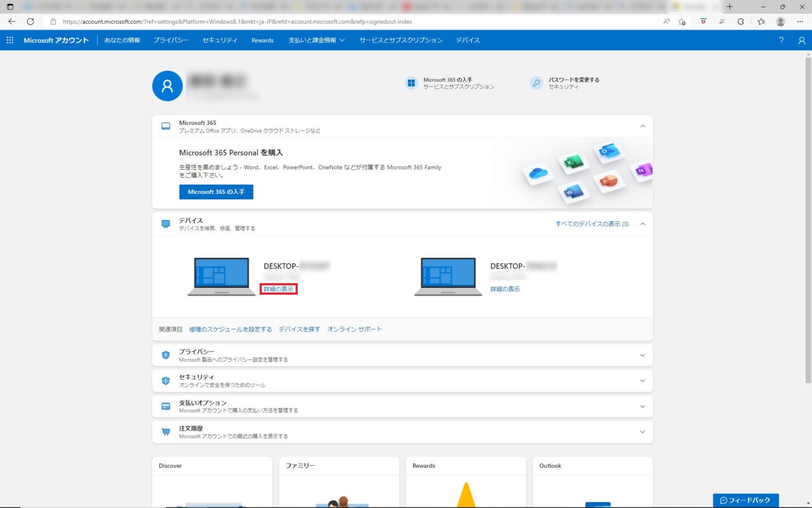Click 詳細の表示 for second DESKTOP device

(x=505, y=289)
